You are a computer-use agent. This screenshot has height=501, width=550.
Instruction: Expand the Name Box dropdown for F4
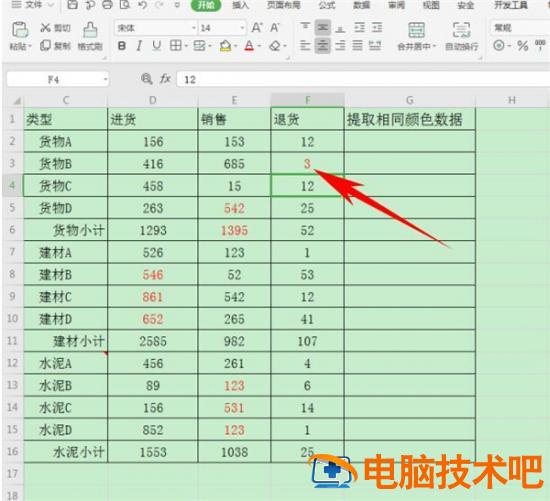click(x=105, y=80)
